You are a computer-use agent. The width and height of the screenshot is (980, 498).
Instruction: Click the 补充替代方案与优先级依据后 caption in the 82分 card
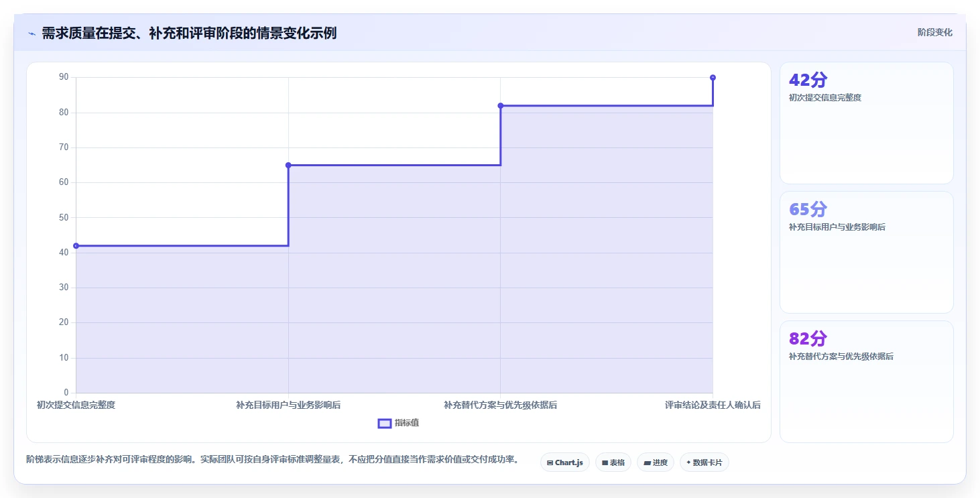coord(841,356)
